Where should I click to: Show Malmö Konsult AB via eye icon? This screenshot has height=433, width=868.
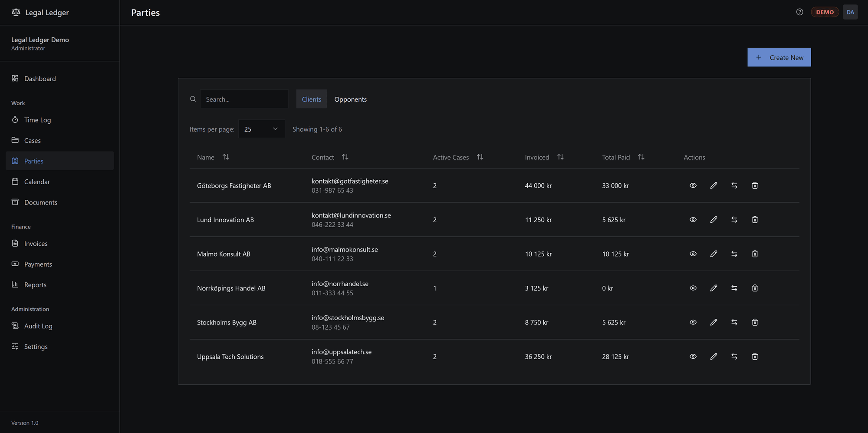(693, 254)
